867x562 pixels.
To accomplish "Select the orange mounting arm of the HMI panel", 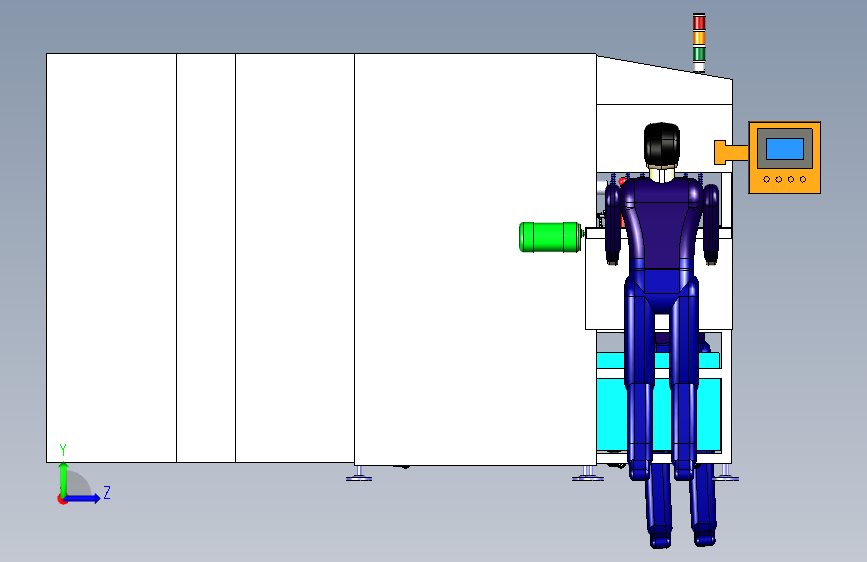I will point(731,152).
